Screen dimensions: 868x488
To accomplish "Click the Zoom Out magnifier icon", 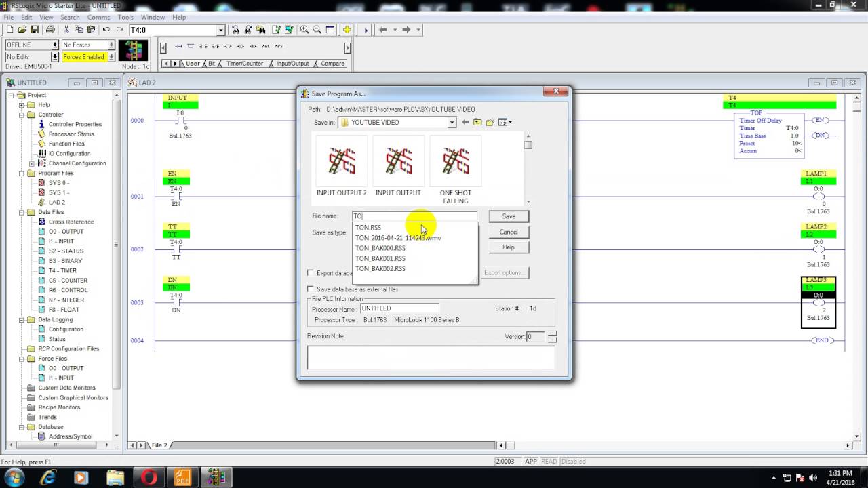I will coord(317,30).
